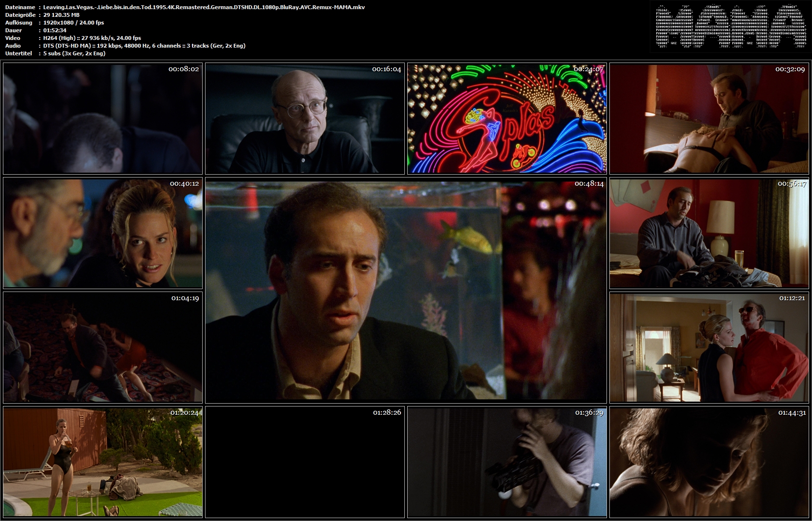This screenshot has height=521, width=812.
Task: Select the thumbnail timestamped 00:08:02
Action: pyautogui.click(x=103, y=118)
